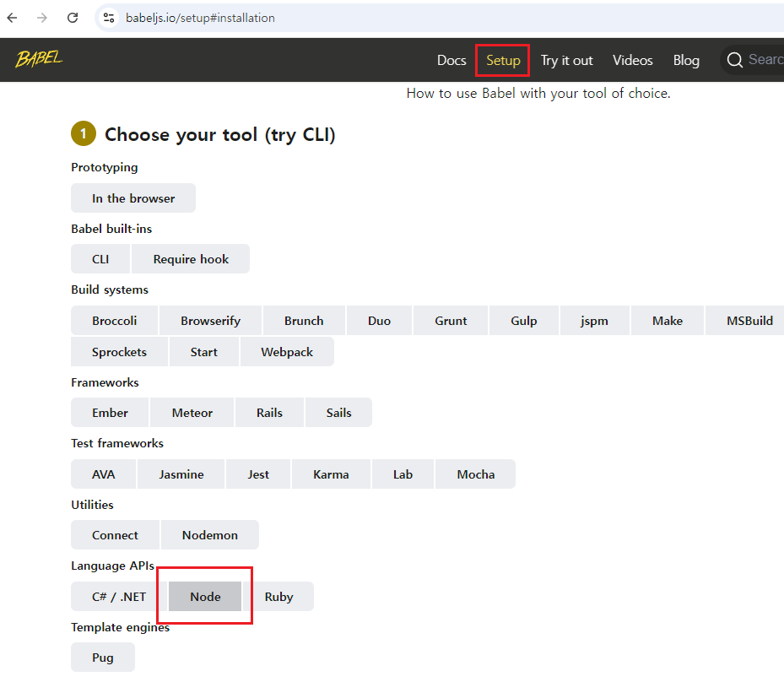Select the CLI tool button
The height and width of the screenshot is (682, 784).
(100, 259)
